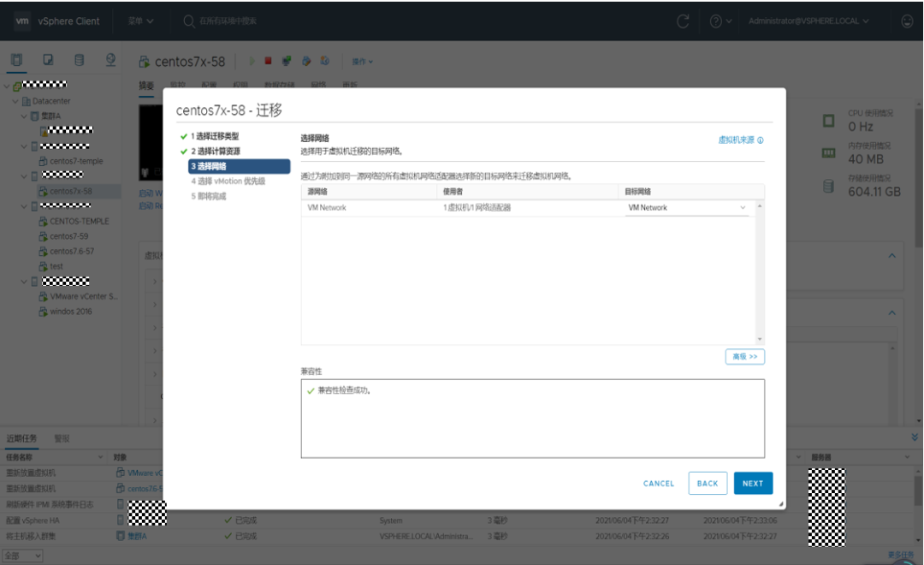Open the 任务名称 column filter dropdown

click(101, 457)
